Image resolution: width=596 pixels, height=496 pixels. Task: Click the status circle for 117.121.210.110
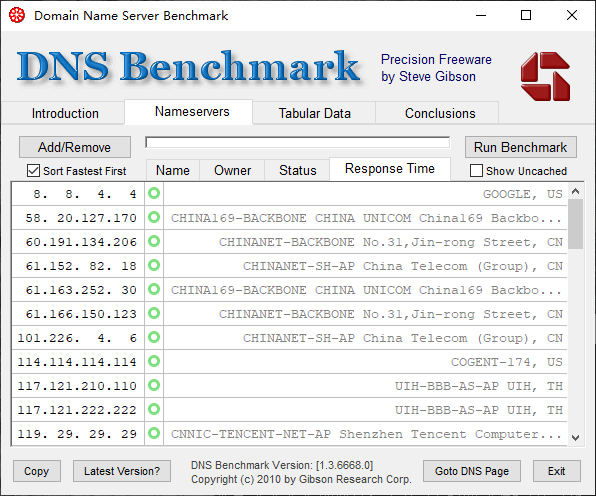click(x=154, y=385)
